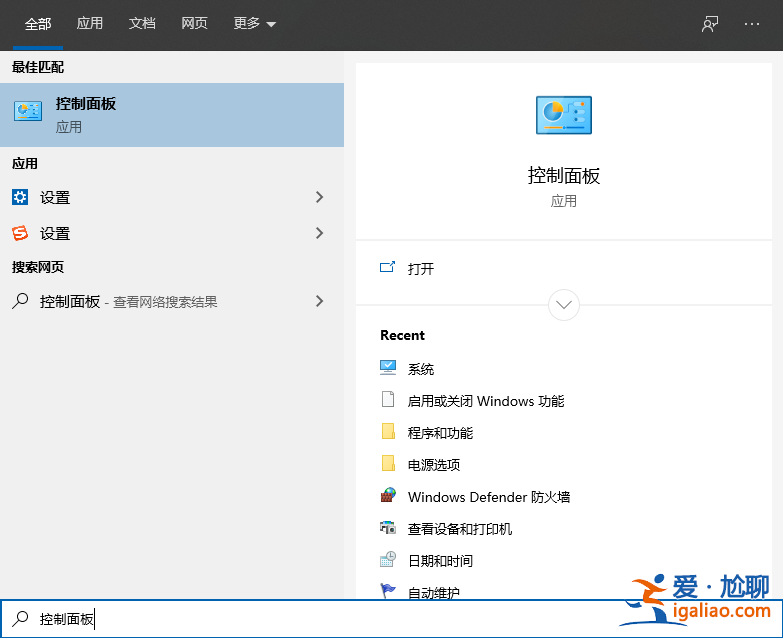Screen dimensions: 783x638
Task: Open 查看设备和打印机
Action: pyautogui.click(x=459, y=529)
